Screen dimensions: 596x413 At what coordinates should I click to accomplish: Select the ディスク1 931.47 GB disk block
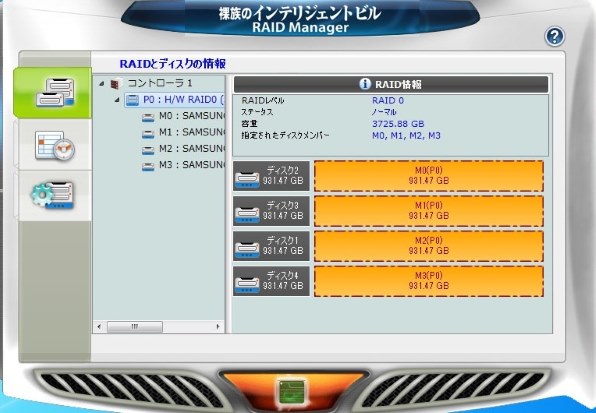(271, 246)
